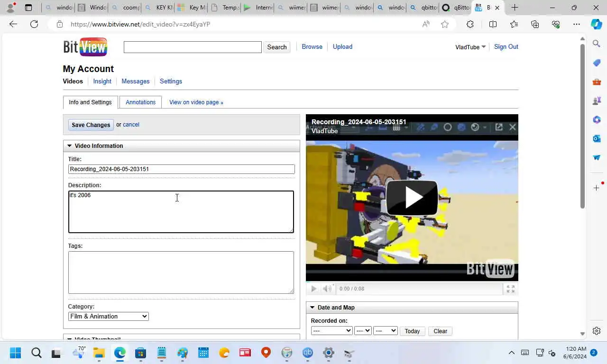This screenshot has height=364, width=607.
Task: Toggle Edge split screen view
Action: 493,24
